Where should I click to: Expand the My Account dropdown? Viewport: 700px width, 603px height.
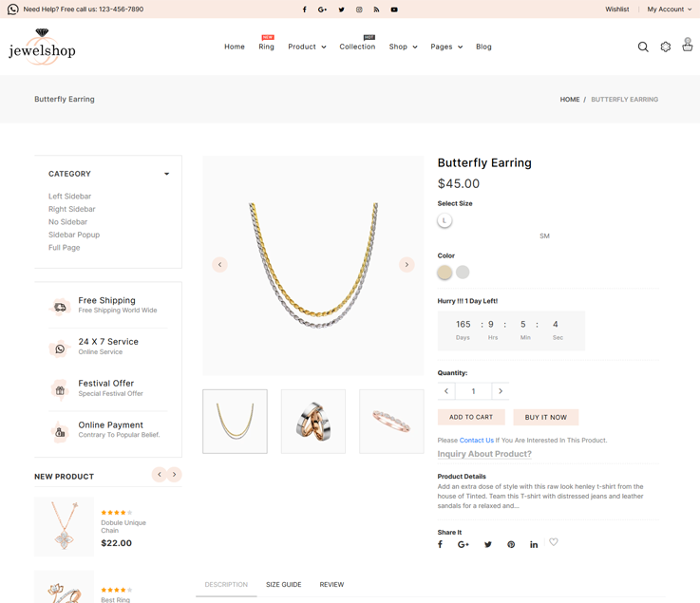(x=670, y=9)
